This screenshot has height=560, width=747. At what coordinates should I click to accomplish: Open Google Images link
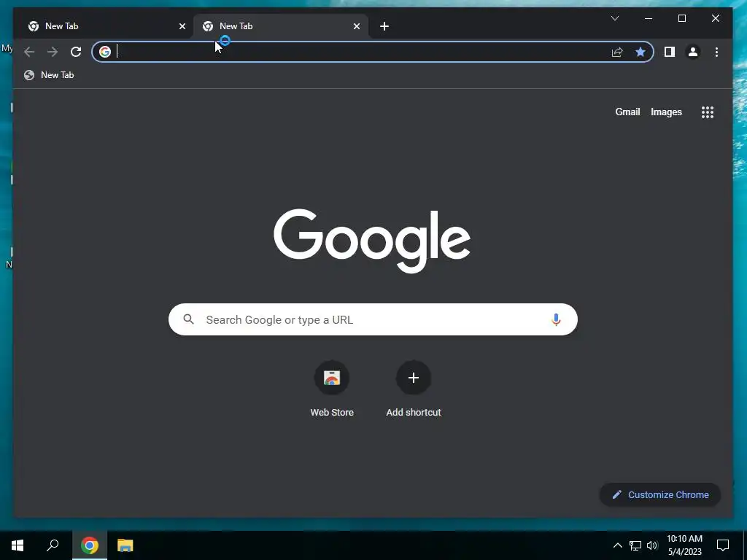(666, 112)
